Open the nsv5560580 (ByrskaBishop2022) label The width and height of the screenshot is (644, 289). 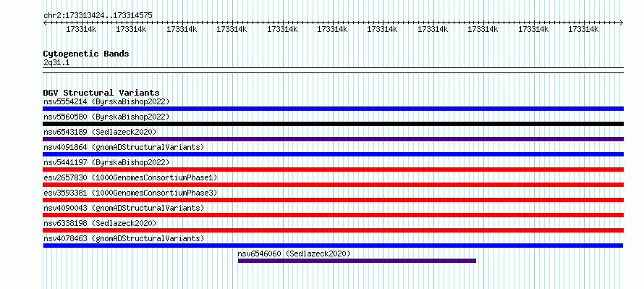[x=106, y=117]
